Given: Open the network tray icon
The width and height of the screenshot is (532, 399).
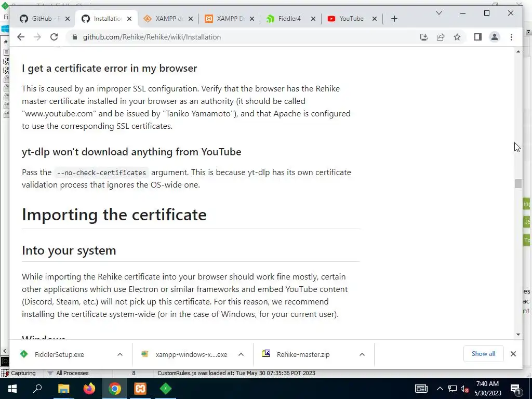Looking at the screenshot, I should 453,389.
